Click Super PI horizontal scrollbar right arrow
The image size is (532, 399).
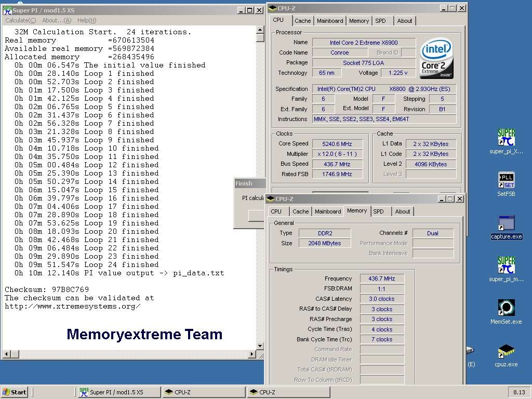[x=252, y=354]
